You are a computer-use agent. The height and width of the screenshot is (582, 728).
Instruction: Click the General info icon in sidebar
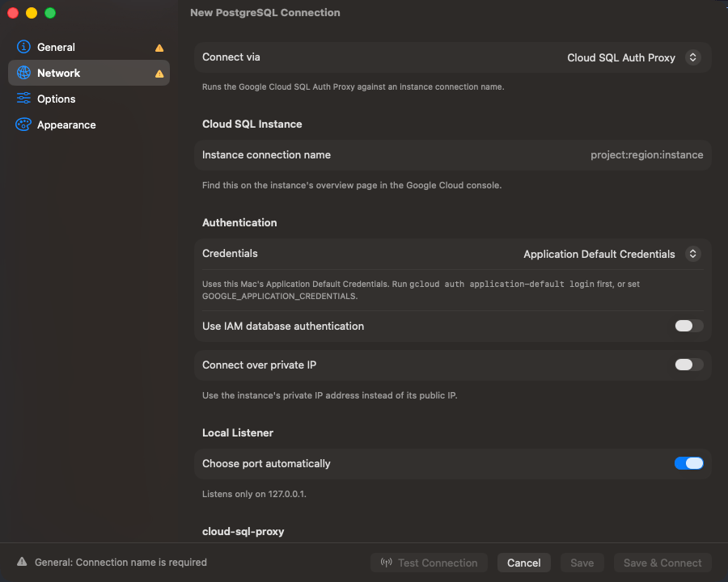[x=23, y=47]
